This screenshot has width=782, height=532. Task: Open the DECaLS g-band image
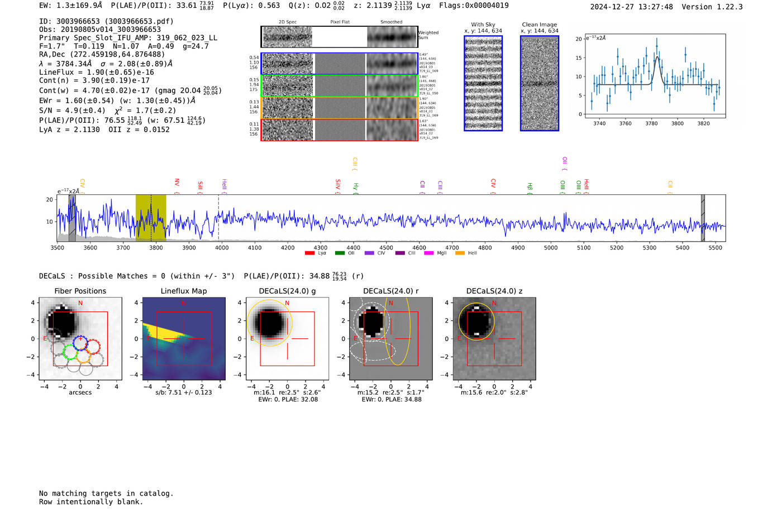coord(287,339)
